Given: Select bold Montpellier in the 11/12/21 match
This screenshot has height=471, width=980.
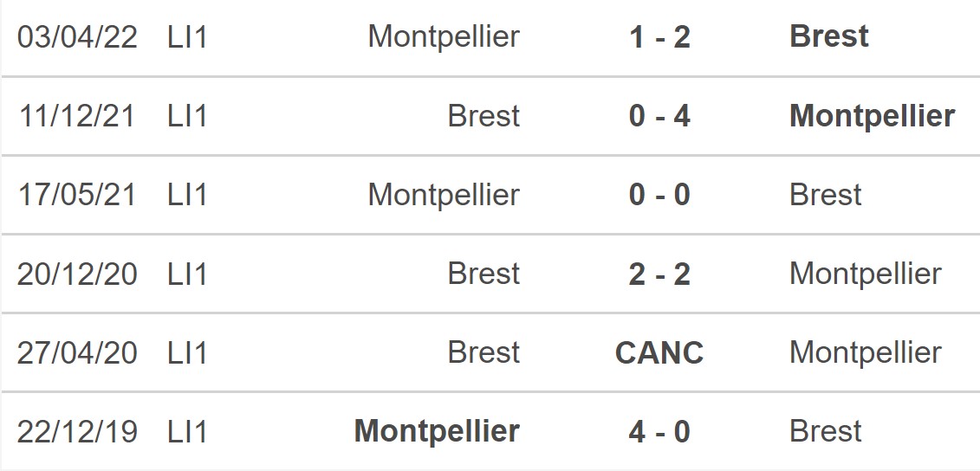Looking at the screenshot, I should 872,116.
